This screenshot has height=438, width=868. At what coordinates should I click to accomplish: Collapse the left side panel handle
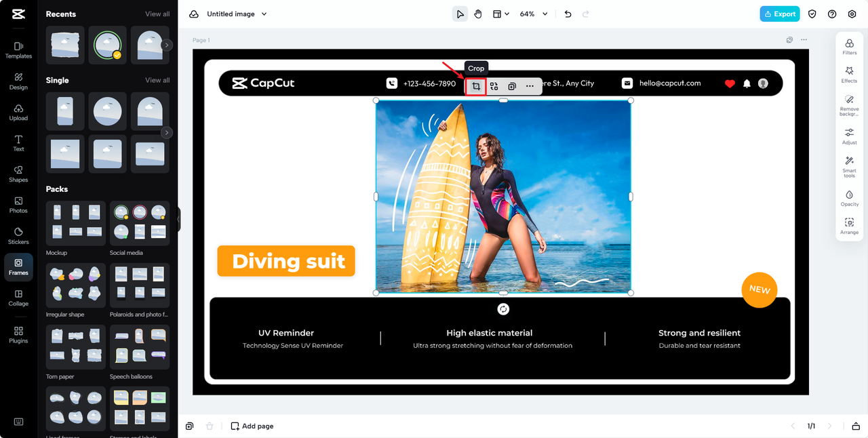coord(179,219)
